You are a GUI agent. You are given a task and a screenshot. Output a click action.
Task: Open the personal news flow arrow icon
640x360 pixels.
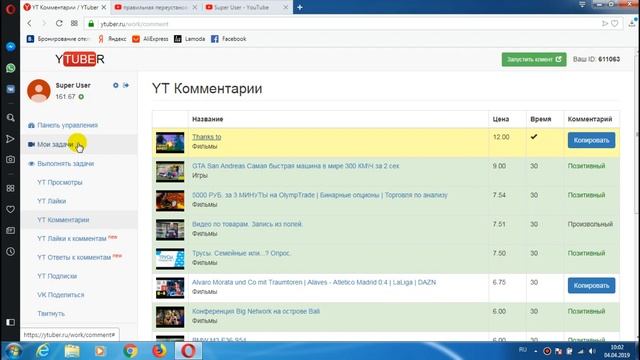(x=11, y=139)
